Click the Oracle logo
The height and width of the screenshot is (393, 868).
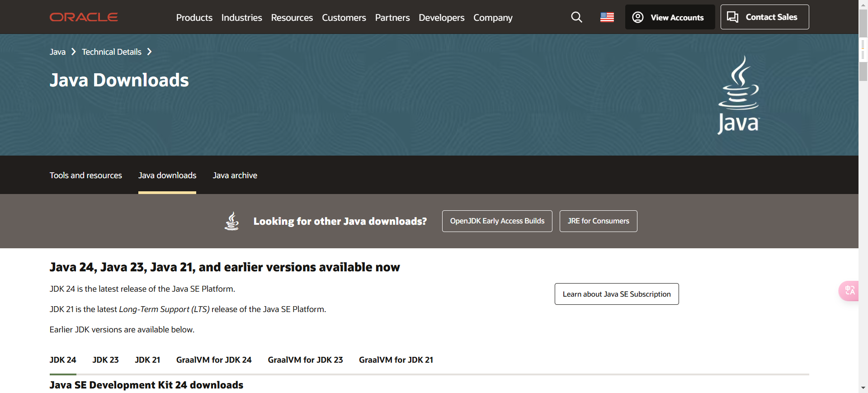pyautogui.click(x=84, y=17)
